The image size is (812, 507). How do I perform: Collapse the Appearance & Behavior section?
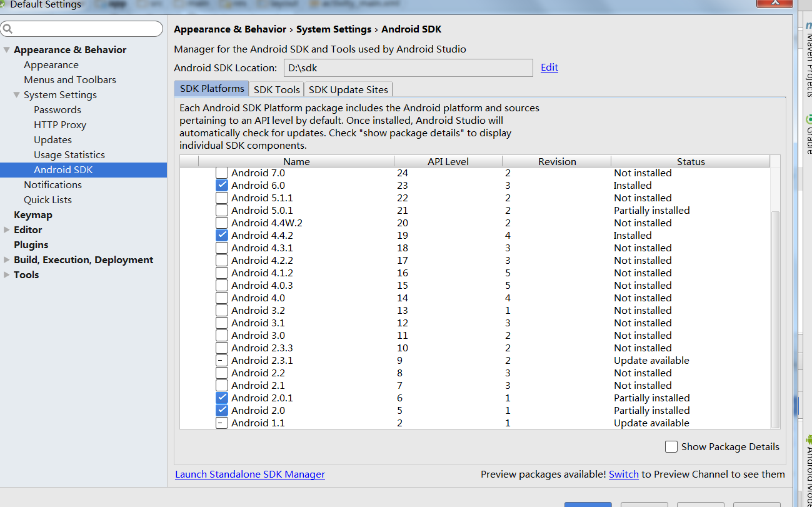click(x=6, y=50)
